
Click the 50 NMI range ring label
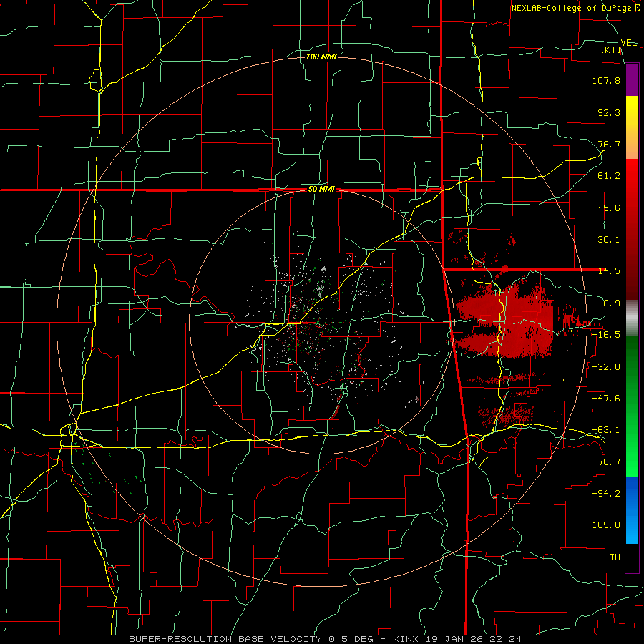coord(321,190)
